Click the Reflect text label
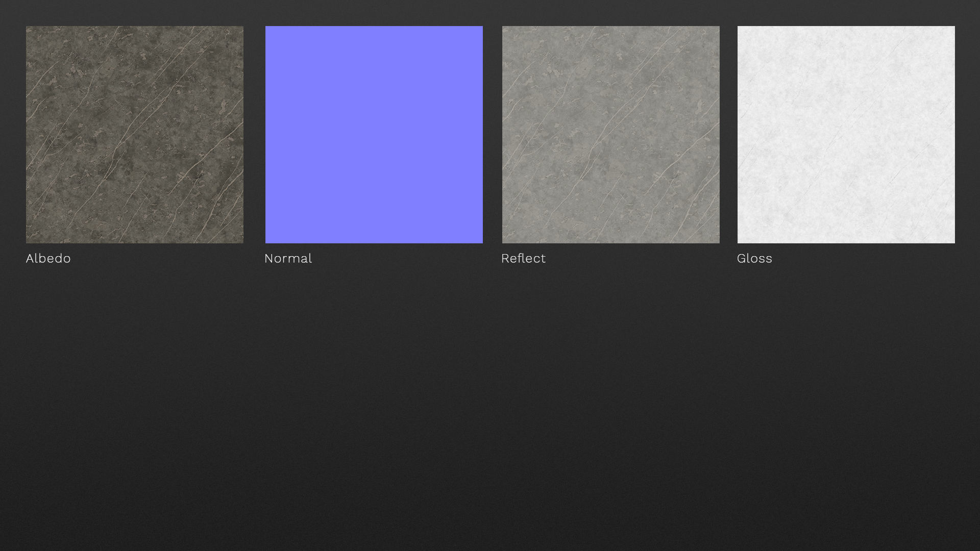This screenshot has height=551, width=980. (523, 258)
